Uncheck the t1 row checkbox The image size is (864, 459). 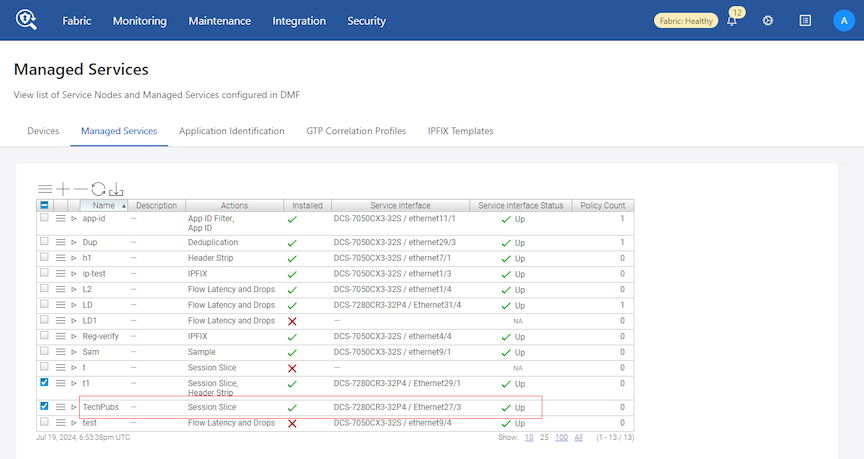44,382
